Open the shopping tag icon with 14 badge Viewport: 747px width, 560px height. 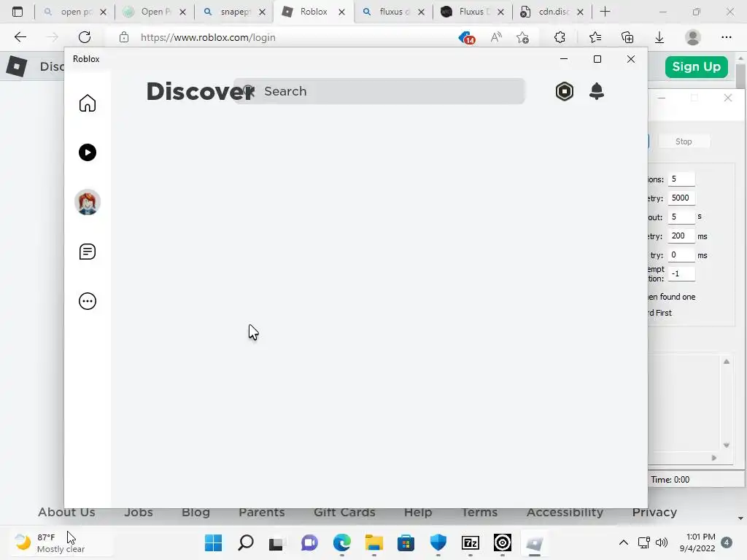pyautogui.click(x=467, y=37)
